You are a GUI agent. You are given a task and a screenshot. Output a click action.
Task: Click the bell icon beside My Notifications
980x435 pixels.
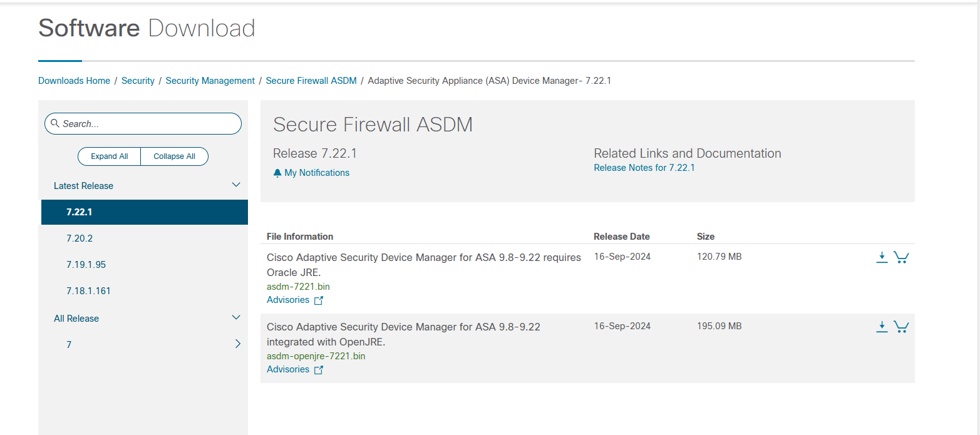(277, 173)
